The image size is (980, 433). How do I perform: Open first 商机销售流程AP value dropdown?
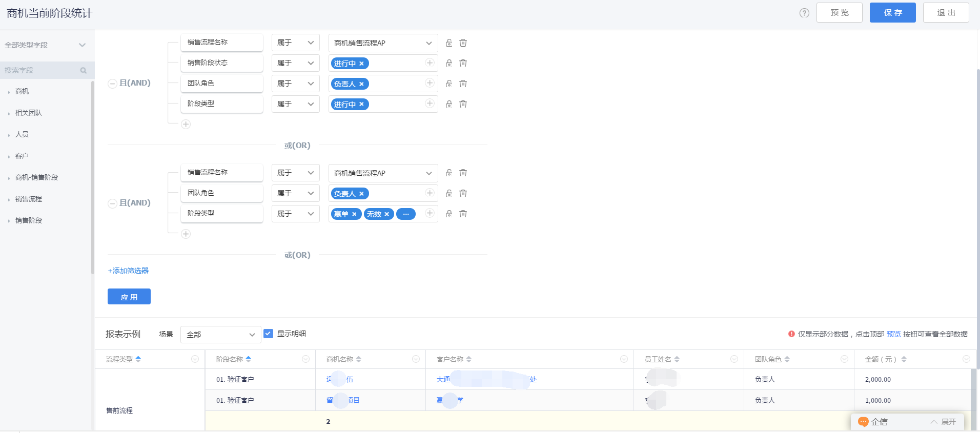click(383, 43)
